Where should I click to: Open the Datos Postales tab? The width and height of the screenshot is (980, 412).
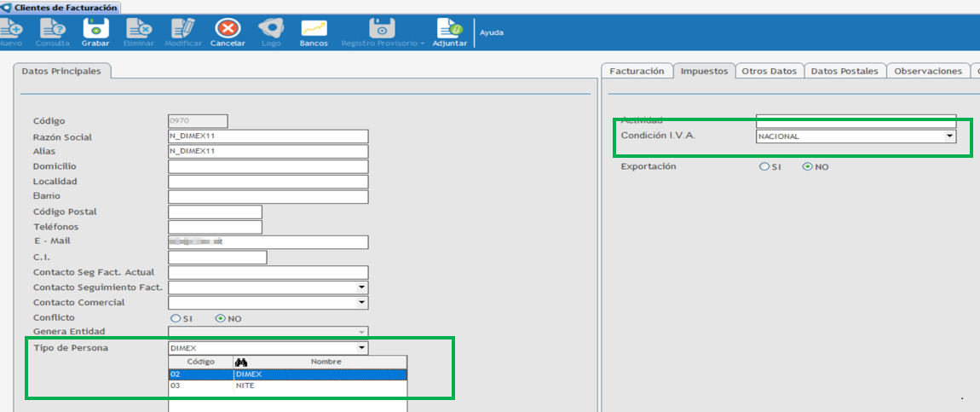[844, 72]
